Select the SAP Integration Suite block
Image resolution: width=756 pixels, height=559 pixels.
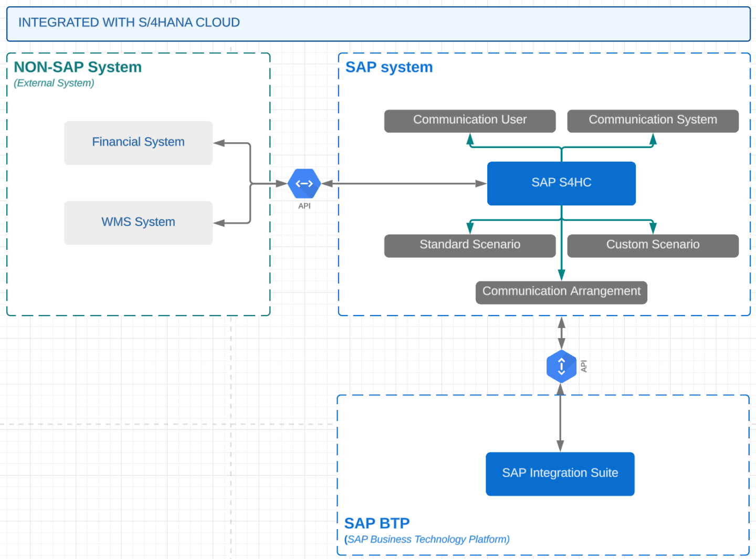coord(560,474)
